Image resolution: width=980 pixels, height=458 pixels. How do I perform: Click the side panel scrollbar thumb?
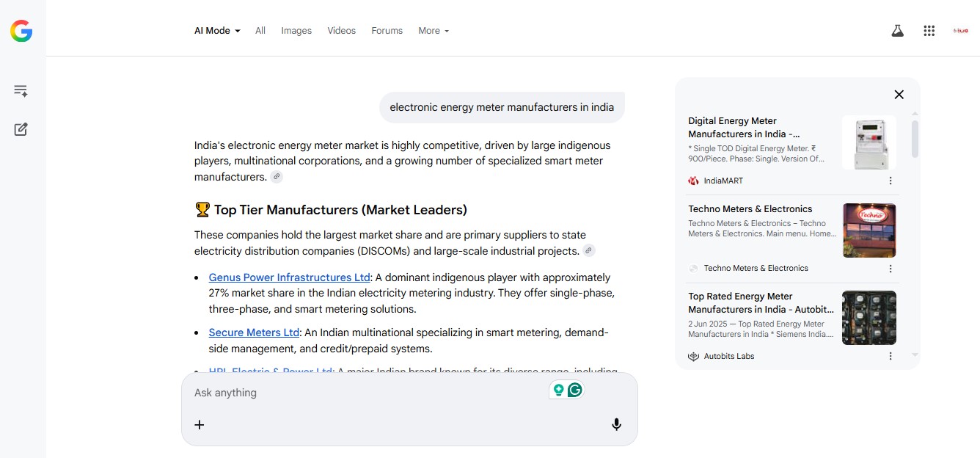915,139
